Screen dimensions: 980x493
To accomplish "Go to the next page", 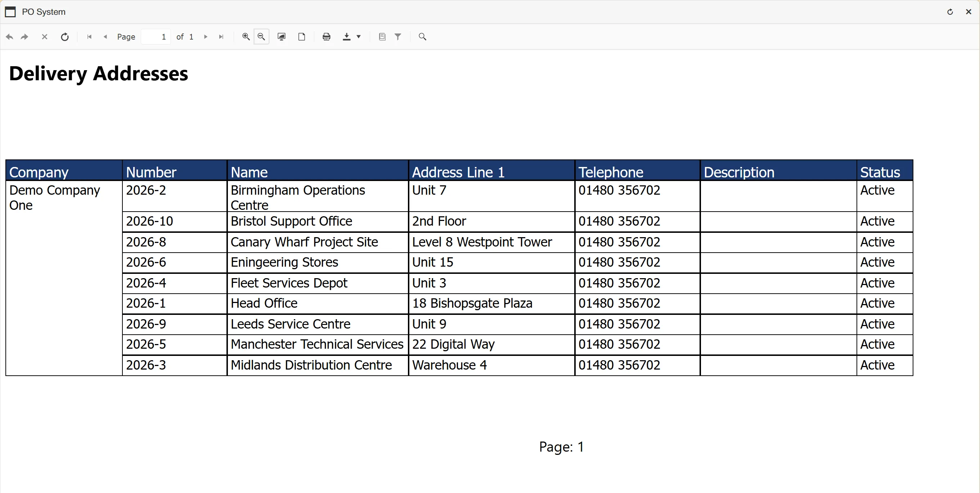I will (206, 37).
